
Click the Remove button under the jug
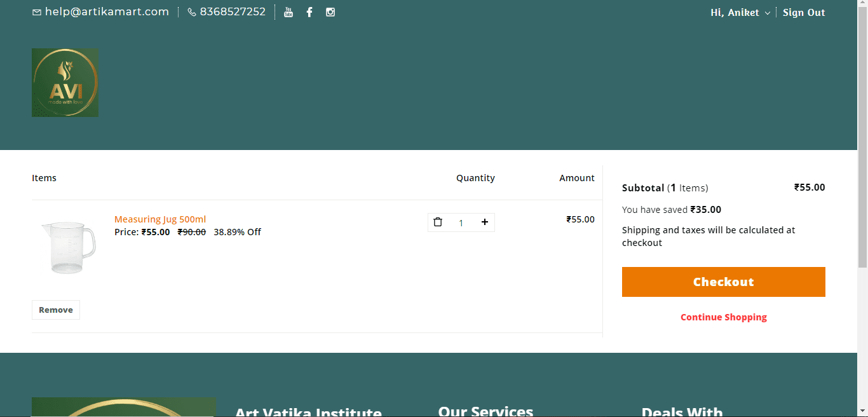(55, 310)
